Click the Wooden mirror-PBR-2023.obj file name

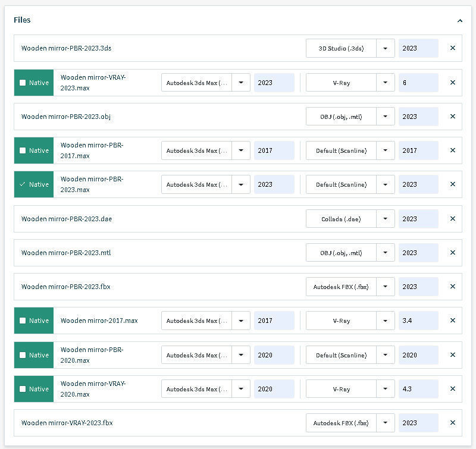pos(66,117)
